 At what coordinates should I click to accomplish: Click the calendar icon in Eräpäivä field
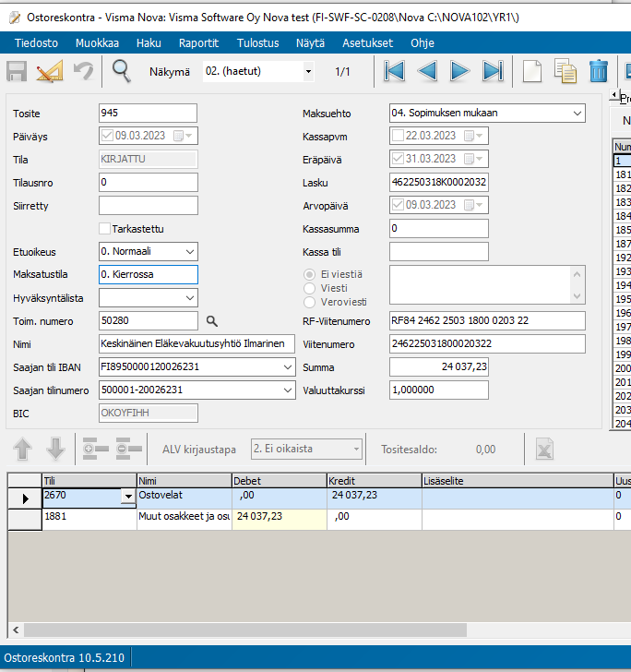(469, 159)
